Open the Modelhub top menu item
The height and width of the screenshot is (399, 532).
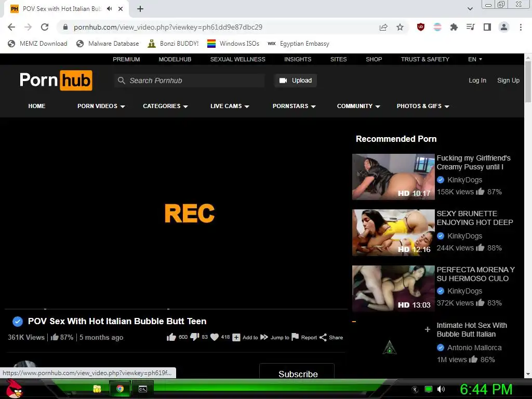(175, 59)
